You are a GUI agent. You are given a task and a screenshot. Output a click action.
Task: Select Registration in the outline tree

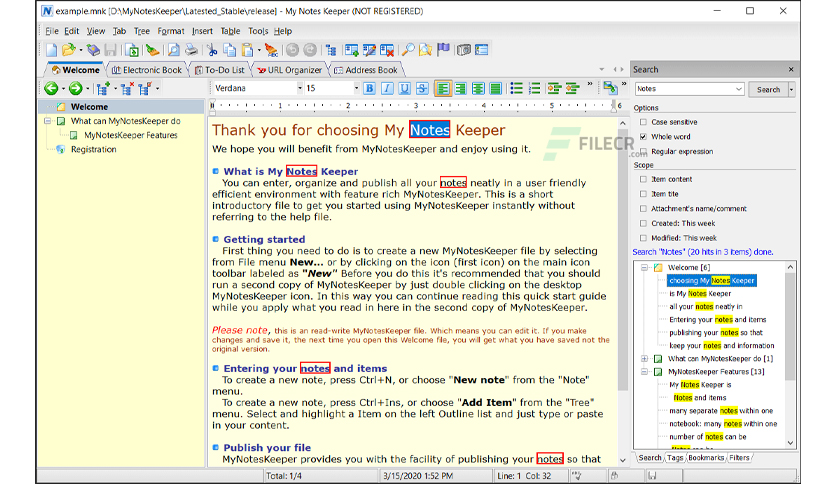pyautogui.click(x=93, y=149)
